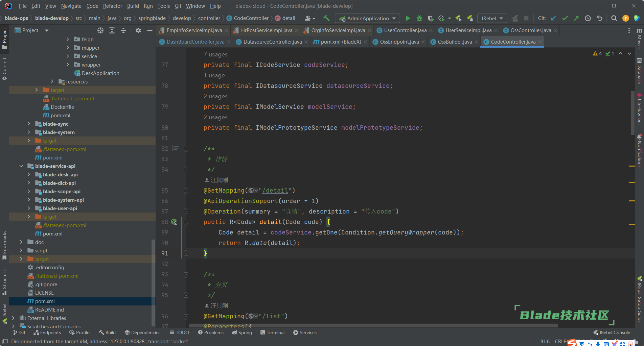Screen dimensions: 644x346
Task: Open the Refactor menu
Action: [112, 6]
